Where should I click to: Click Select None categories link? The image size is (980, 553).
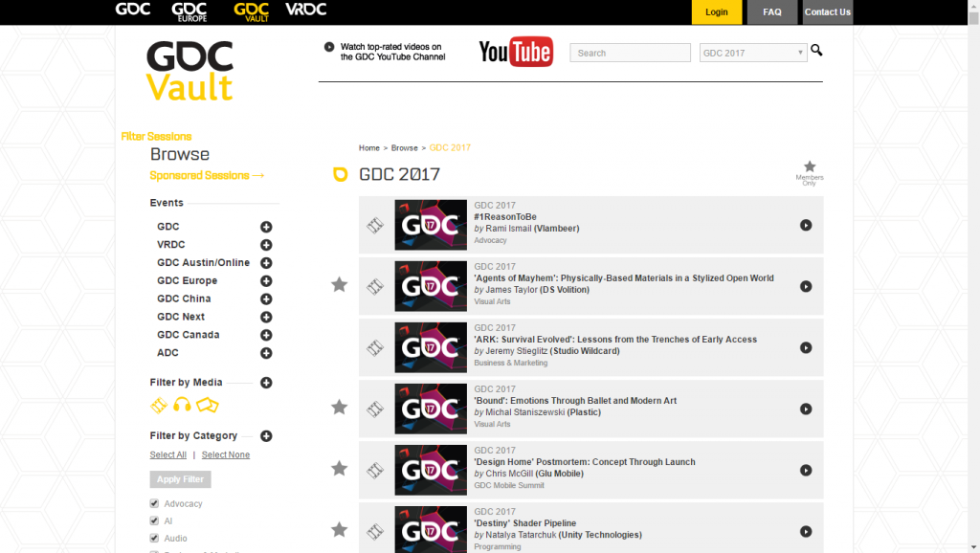click(226, 454)
